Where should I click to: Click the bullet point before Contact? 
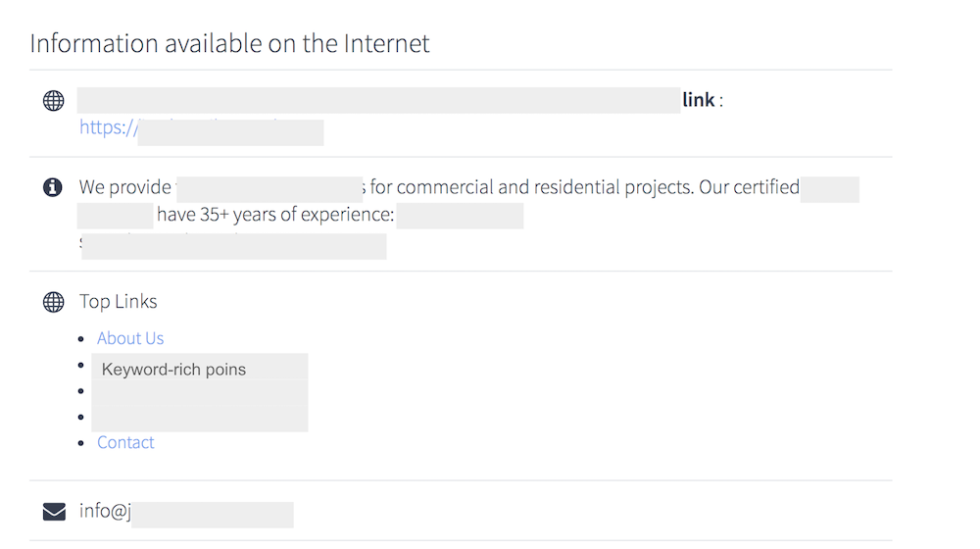[x=81, y=443]
